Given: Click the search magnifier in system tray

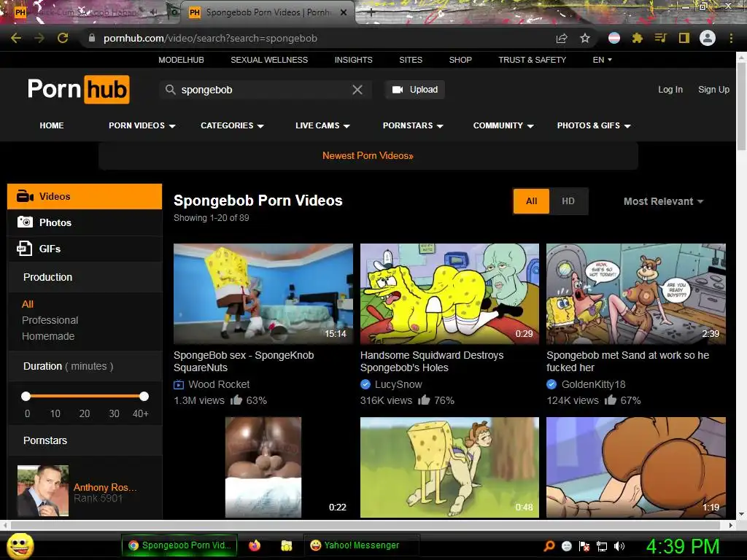Looking at the screenshot, I should (x=549, y=546).
